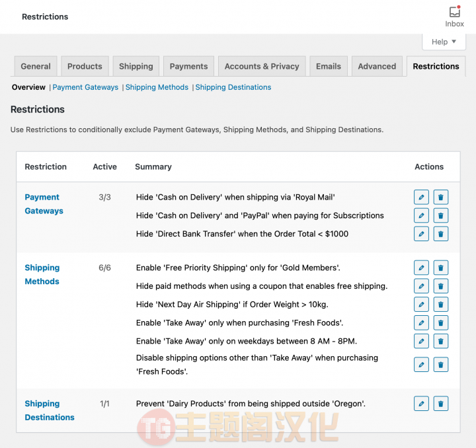Edit the Disable shipping options rule
476x448 pixels.
[421, 365]
